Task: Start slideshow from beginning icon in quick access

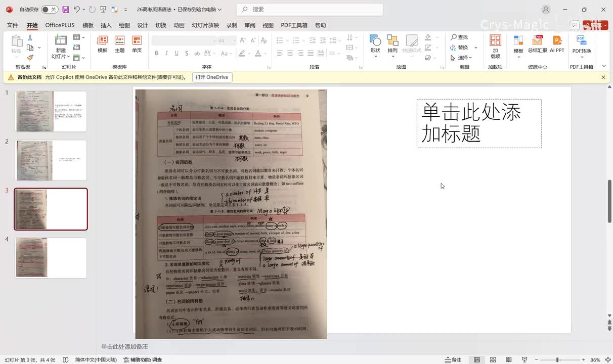Action: click(103, 10)
